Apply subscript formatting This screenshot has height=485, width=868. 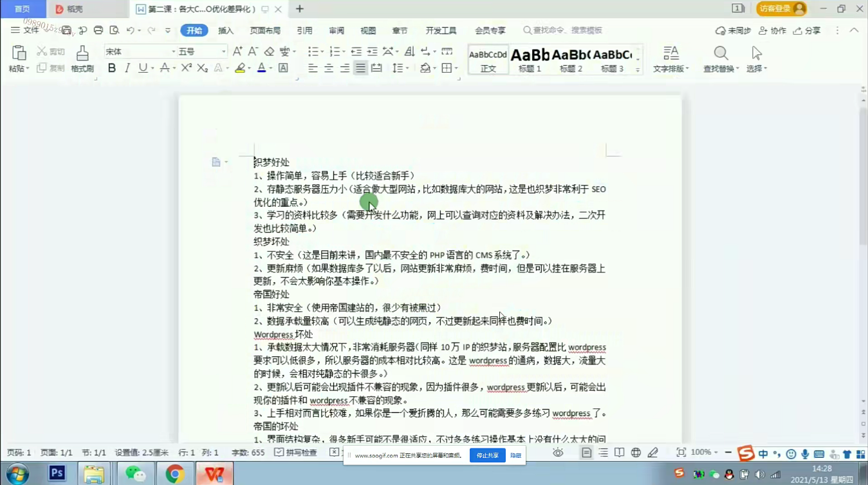[202, 68]
